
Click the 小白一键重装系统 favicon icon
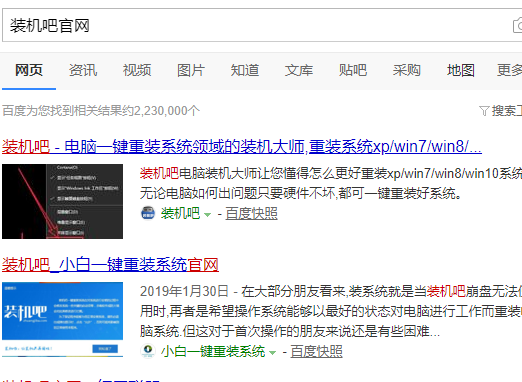pyautogui.click(x=148, y=351)
